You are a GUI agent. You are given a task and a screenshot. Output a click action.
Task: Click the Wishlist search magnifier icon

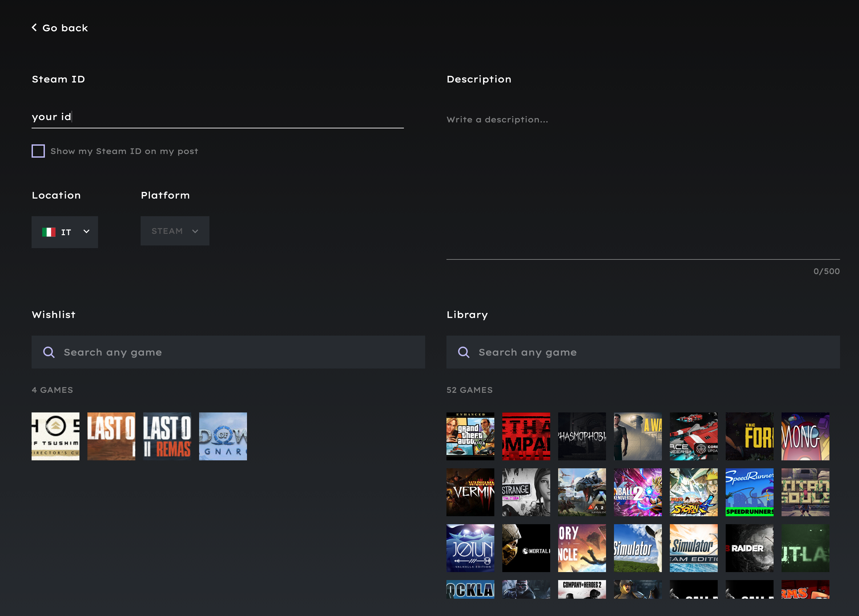(49, 352)
